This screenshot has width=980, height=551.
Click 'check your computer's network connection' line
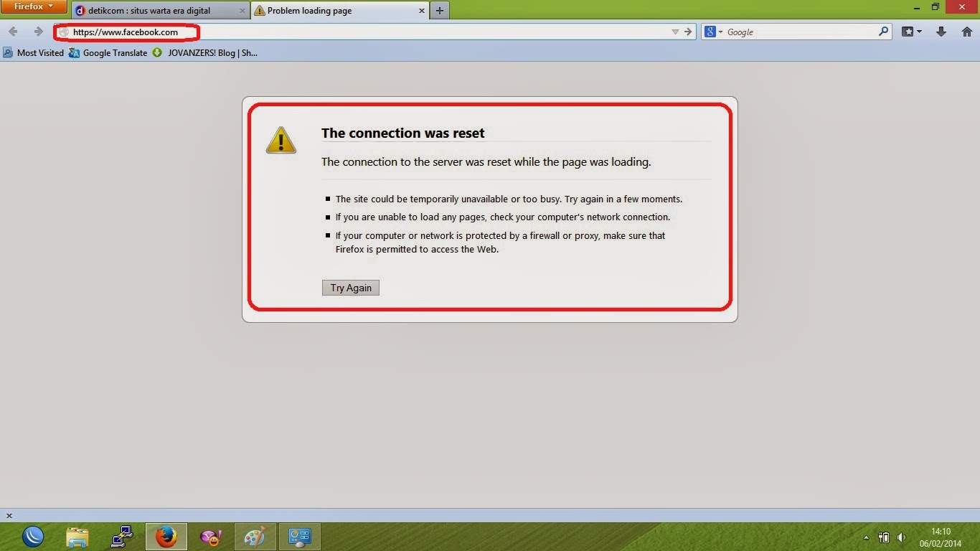pos(503,217)
